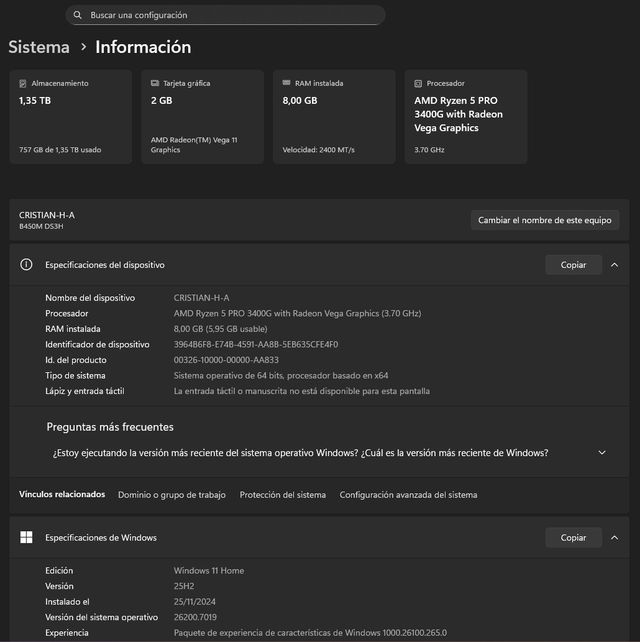The height and width of the screenshot is (642, 640).
Task: Click the Windows 11 Home edition value
Action: [x=209, y=570]
